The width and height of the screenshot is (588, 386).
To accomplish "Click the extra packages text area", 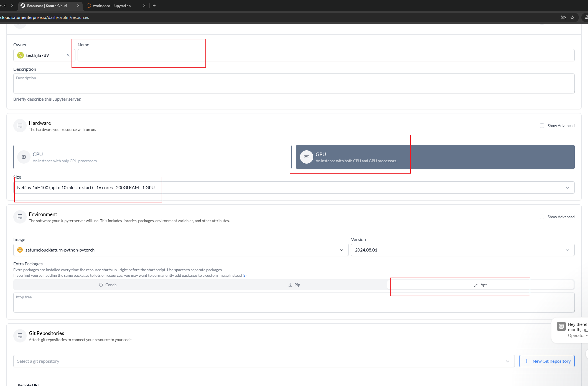I will pos(294,303).
